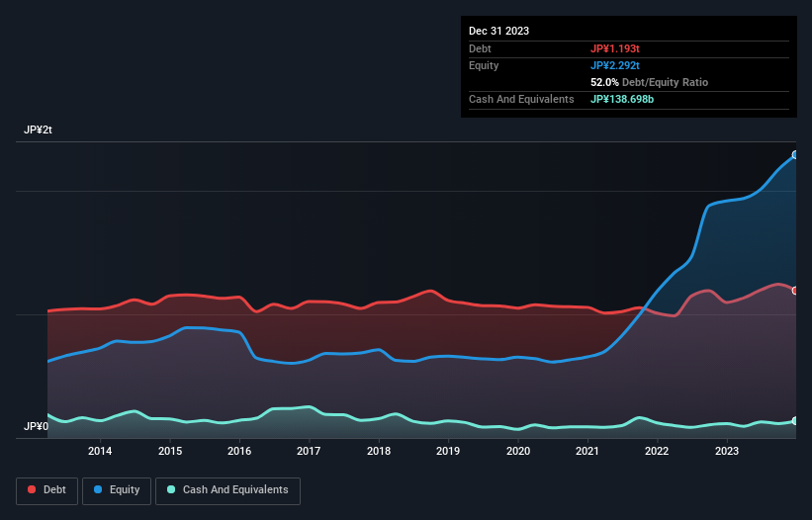Viewport: 812px width, 520px height.
Task: Click the JP¥138.698b cash value in tooltip
Action: (622, 99)
